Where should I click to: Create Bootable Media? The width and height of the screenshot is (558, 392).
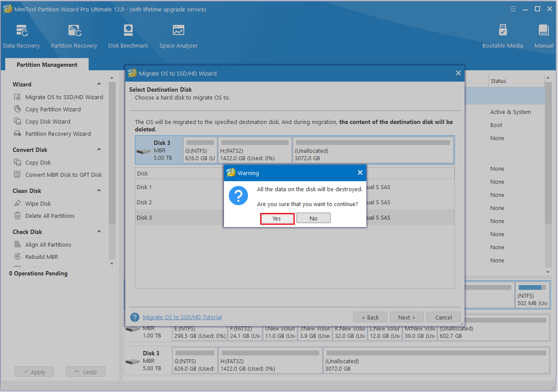coord(503,37)
